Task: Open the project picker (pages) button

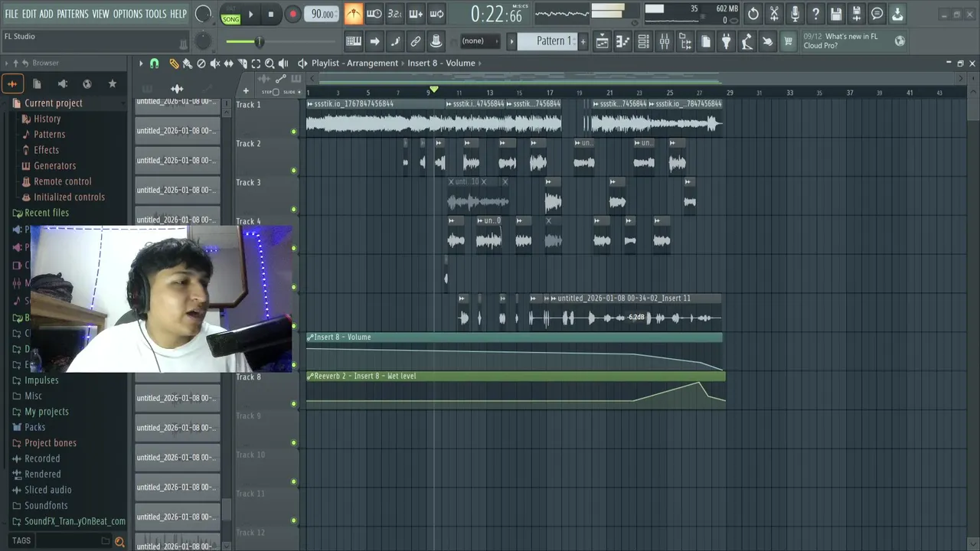Action: tap(706, 42)
